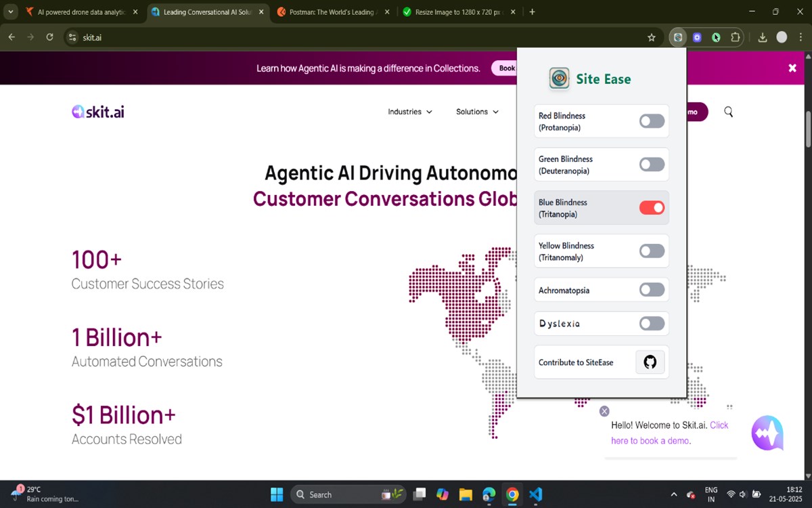
Task: Switch to Resize Image to 1280 x 720 tab
Action: coord(459,12)
